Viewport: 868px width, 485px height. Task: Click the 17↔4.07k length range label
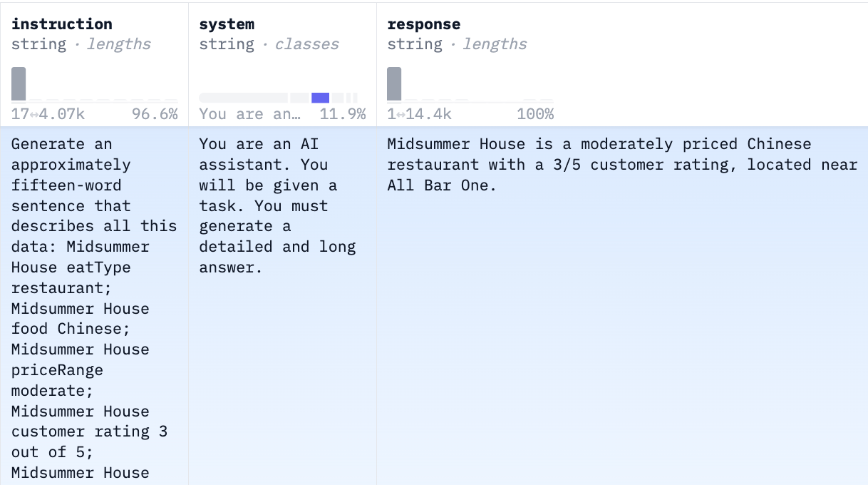click(48, 114)
